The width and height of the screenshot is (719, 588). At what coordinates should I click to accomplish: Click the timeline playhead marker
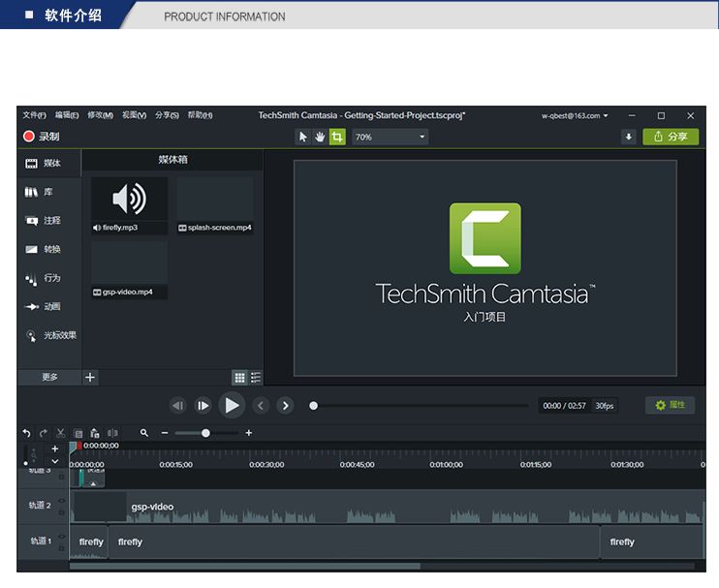[x=73, y=448]
